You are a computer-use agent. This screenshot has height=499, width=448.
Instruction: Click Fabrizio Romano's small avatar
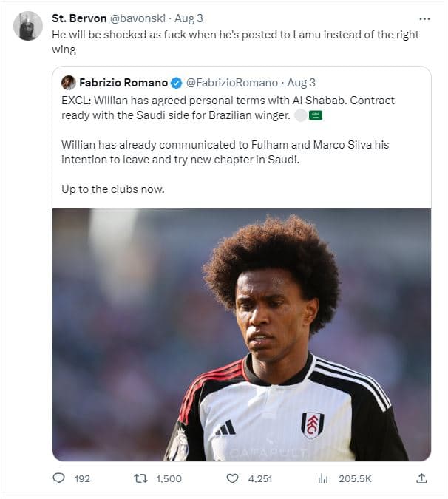pos(69,83)
